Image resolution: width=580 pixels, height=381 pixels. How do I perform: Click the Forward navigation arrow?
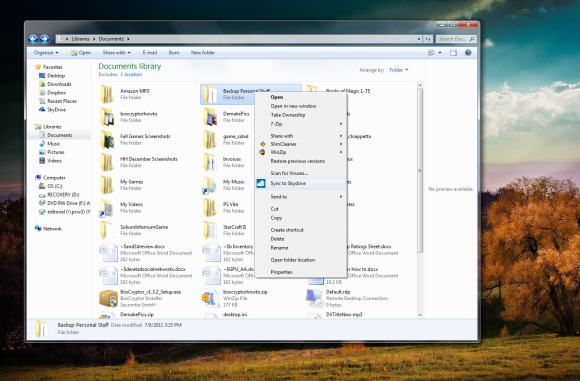coord(44,39)
